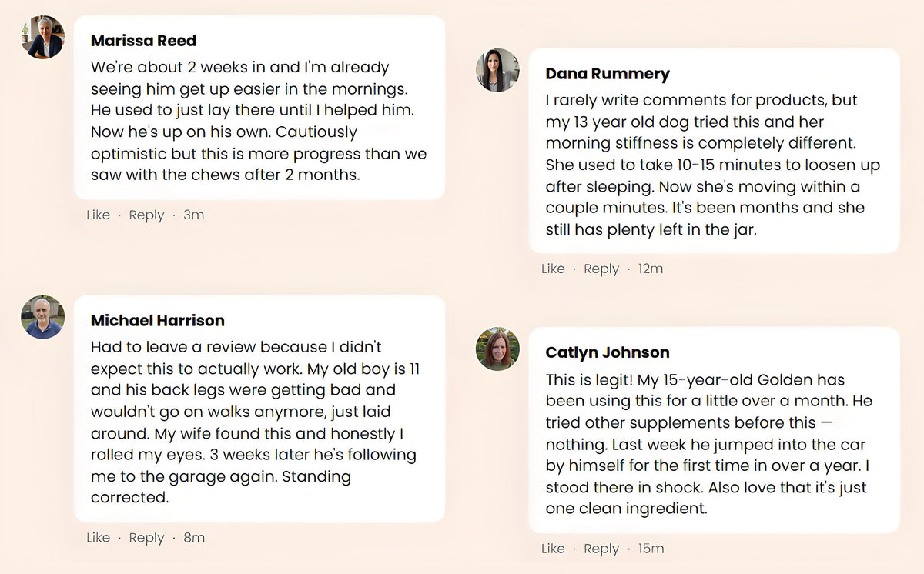Reply to Michael Harrison's review
This screenshot has height=574, width=924.
pyautogui.click(x=146, y=538)
